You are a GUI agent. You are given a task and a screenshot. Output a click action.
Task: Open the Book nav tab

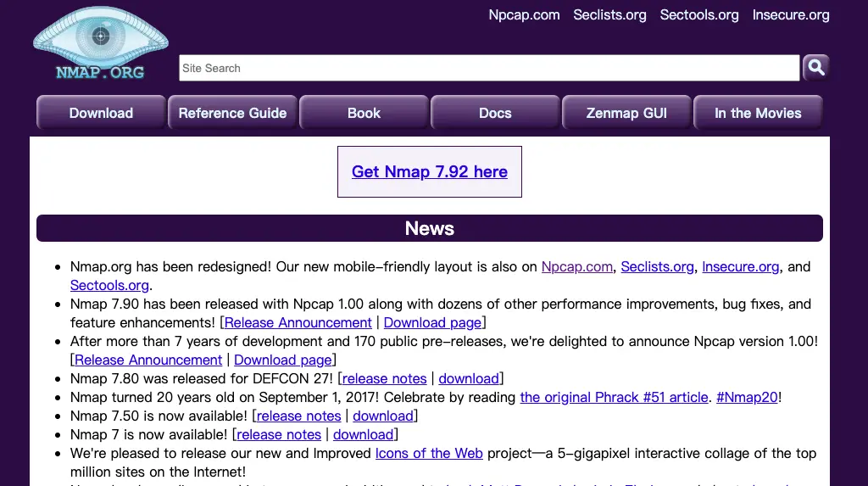point(364,113)
